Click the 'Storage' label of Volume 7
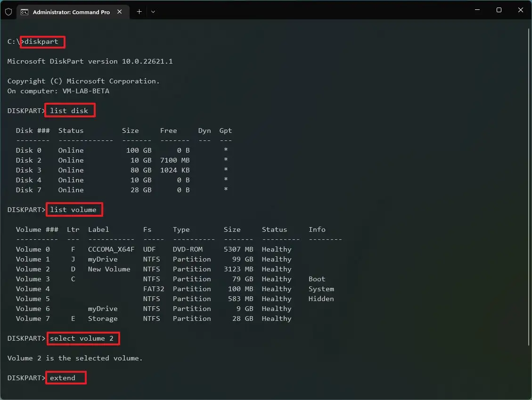This screenshot has width=532, height=400. (x=103, y=318)
